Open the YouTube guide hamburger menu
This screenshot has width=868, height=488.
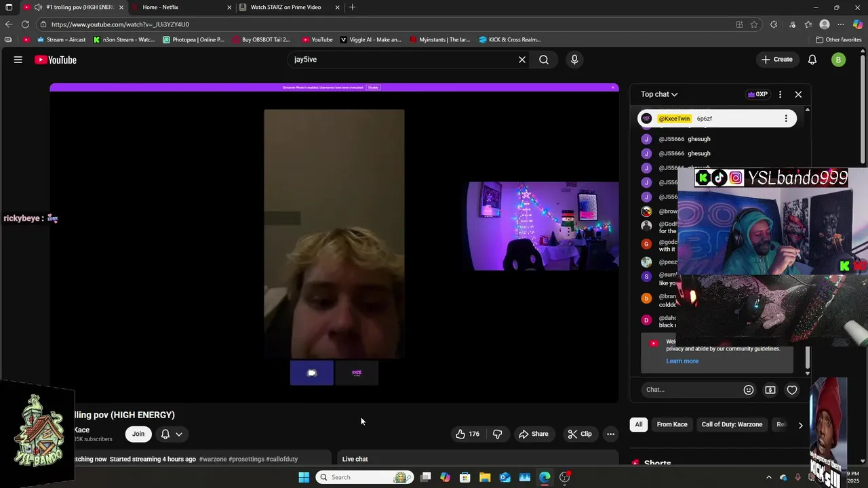tap(18, 60)
